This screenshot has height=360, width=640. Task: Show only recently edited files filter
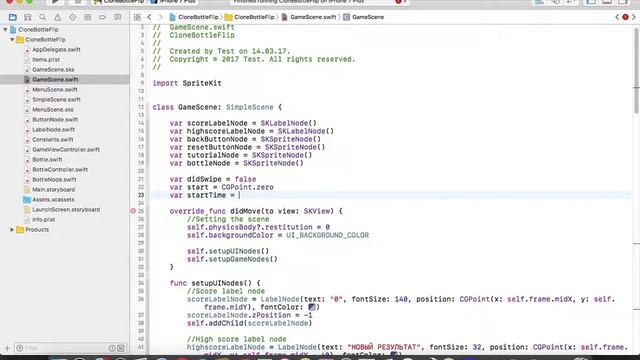[112, 348]
